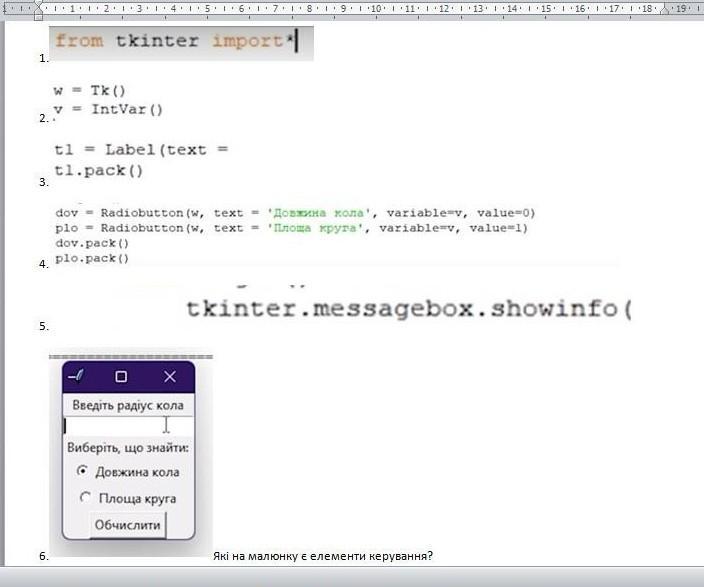
Task: Click the 'plo.pack()' code line
Action: (x=92, y=258)
